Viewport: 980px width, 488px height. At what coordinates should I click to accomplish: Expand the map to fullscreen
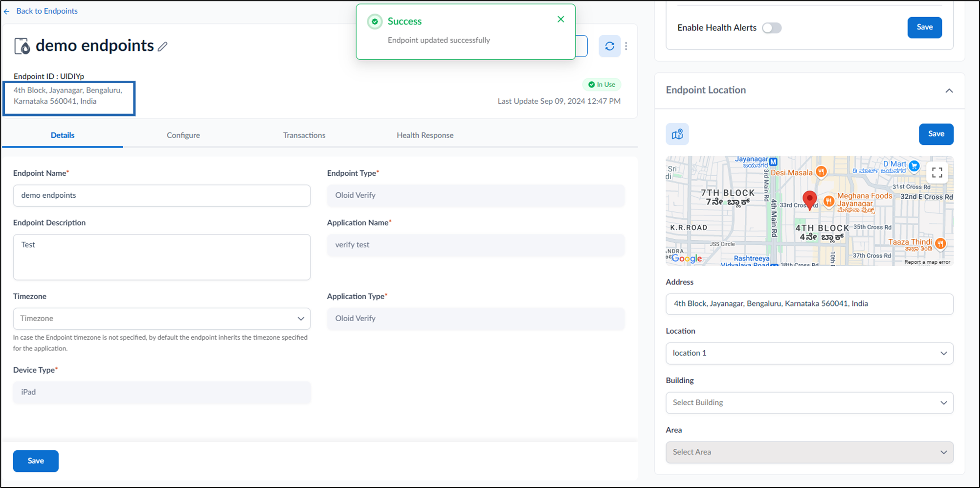[937, 172]
